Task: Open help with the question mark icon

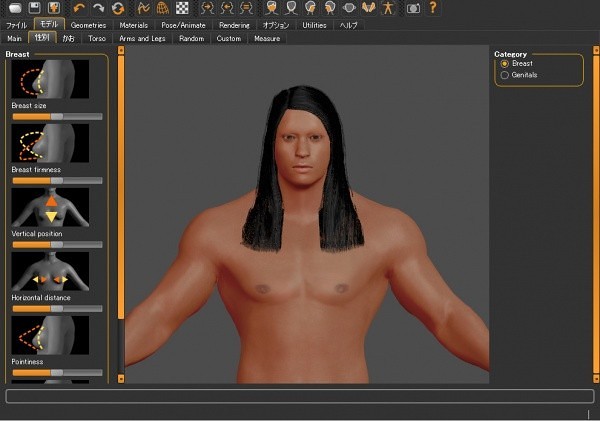Action: 433,8
